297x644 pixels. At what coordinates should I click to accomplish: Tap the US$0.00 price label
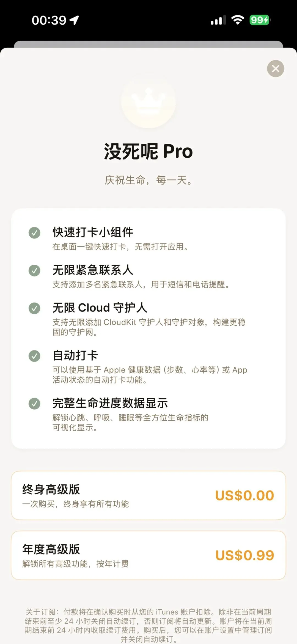point(244,495)
